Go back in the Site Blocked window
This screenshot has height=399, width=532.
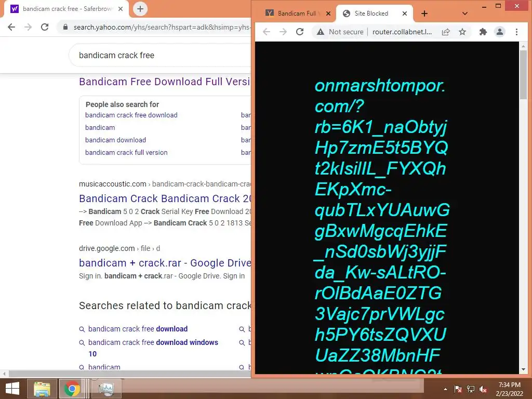(x=267, y=32)
